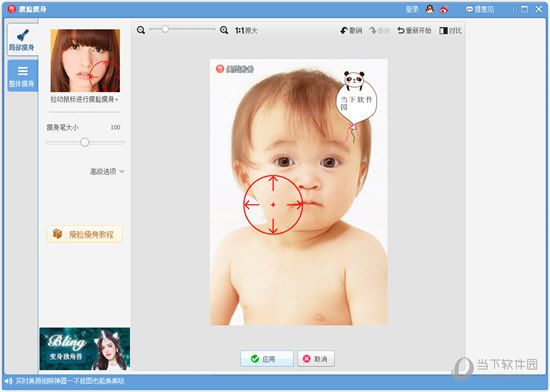Open the 瘦脸瘦身教程 tutorial button

click(x=85, y=234)
